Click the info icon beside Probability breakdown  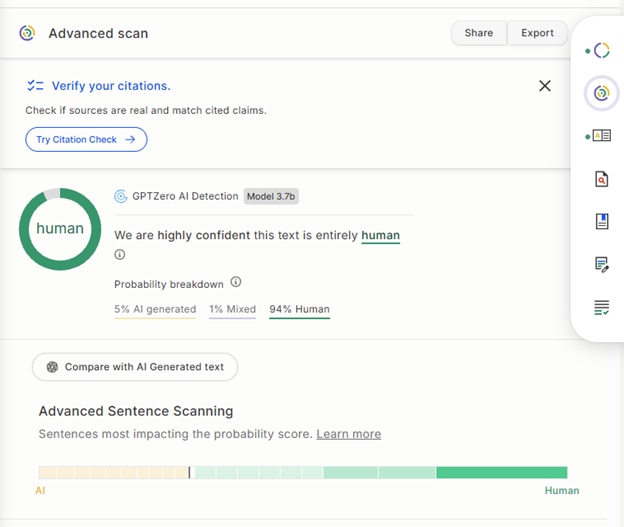pos(236,282)
